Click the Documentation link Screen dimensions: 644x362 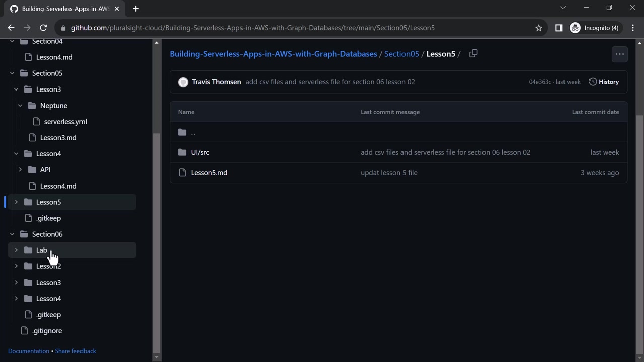point(29,351)
